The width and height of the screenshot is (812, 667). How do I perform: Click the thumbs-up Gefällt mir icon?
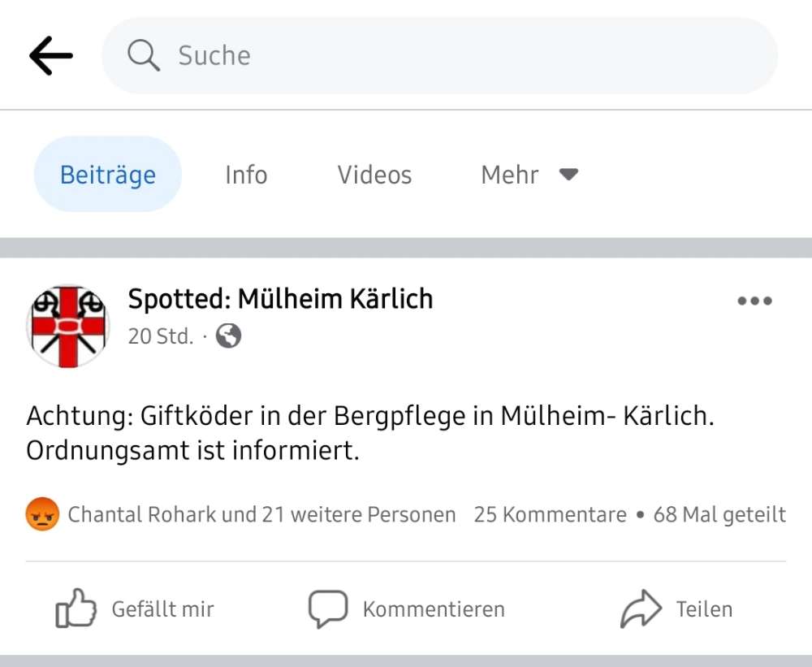(75, 608)
